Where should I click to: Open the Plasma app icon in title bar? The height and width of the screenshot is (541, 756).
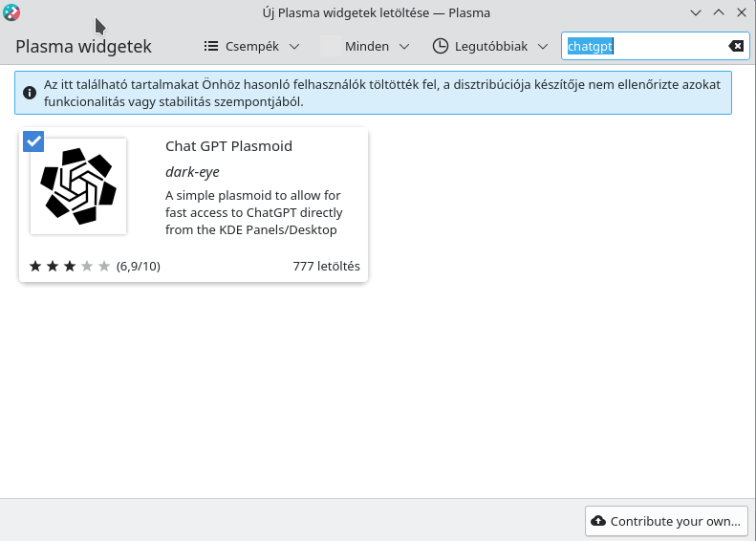[11, 12]
